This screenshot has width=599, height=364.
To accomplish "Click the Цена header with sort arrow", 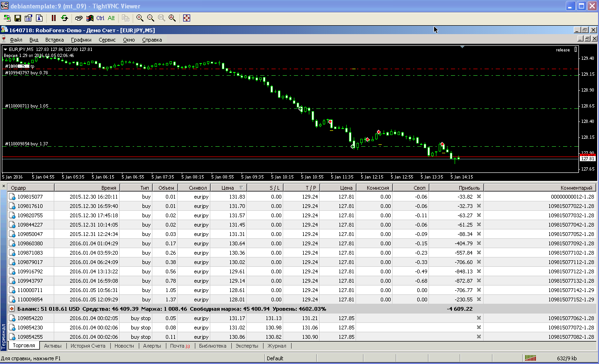I will 228,188.
